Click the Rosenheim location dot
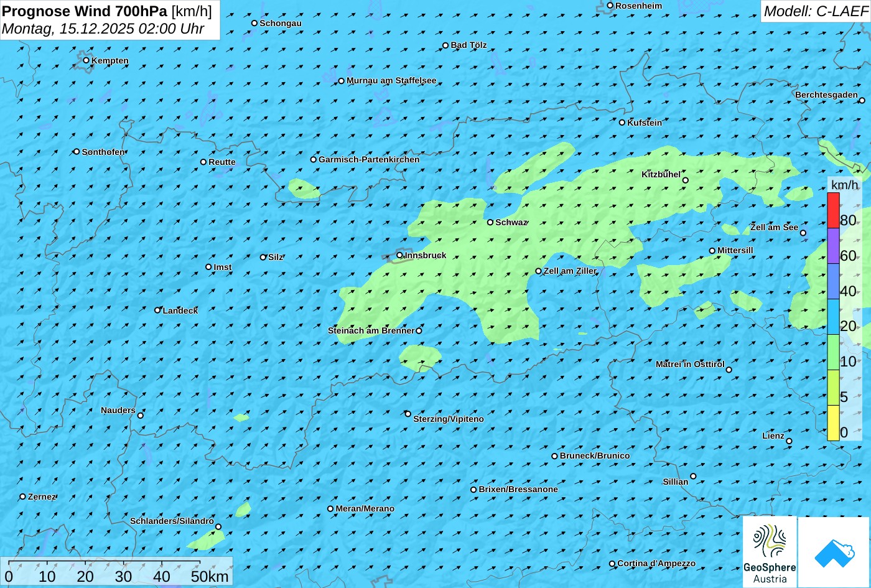The width and height of the screenshot is (871, 588). coord(610,6)
